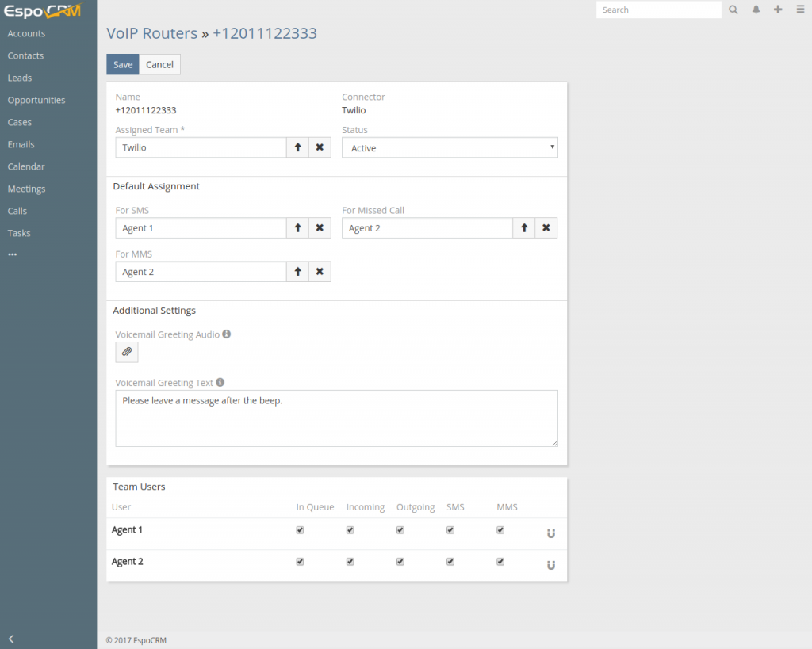Uncheck In Queue for Agent 1
This screenshot has height=649, width=812.
[x=300, y=530]
